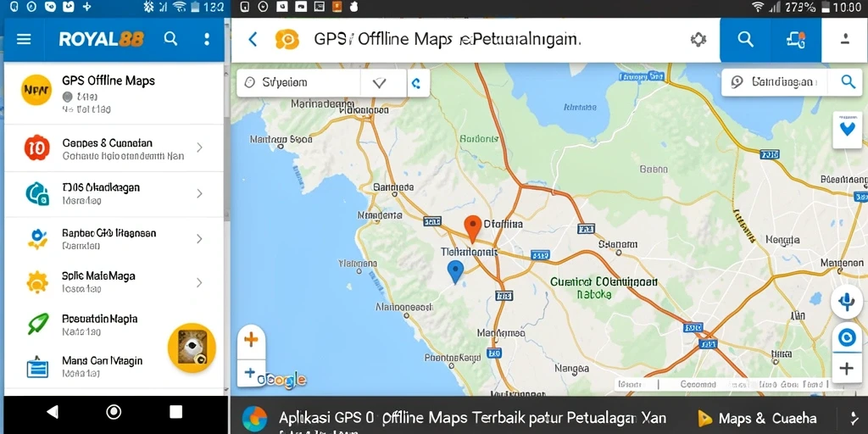The image size is (868, 434).
Task: Click the green park label on the map
Action: click(x=604, y=288)
